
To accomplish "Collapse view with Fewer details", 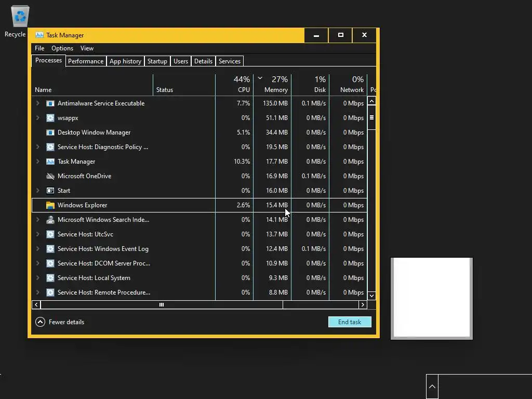I will click(x=60, y=322).
